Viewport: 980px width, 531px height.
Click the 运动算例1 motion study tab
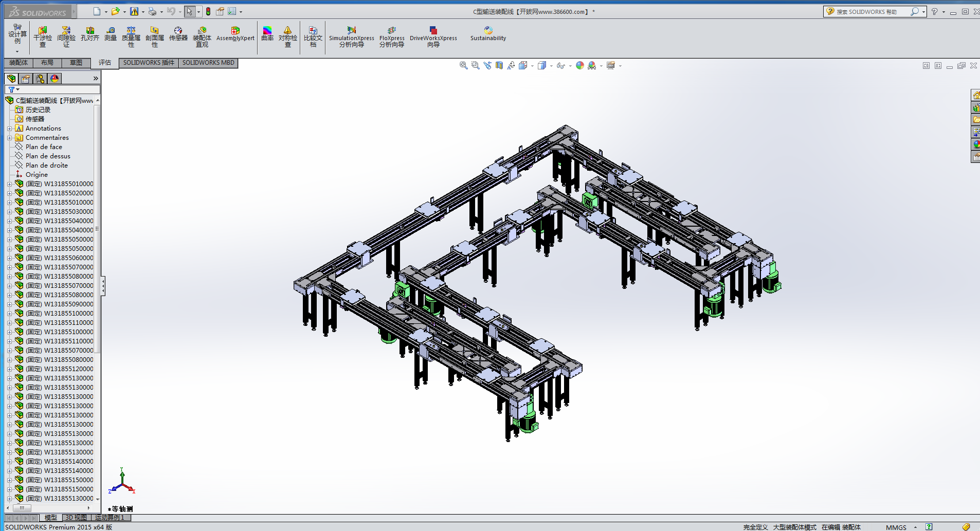(x=110, y=518)
